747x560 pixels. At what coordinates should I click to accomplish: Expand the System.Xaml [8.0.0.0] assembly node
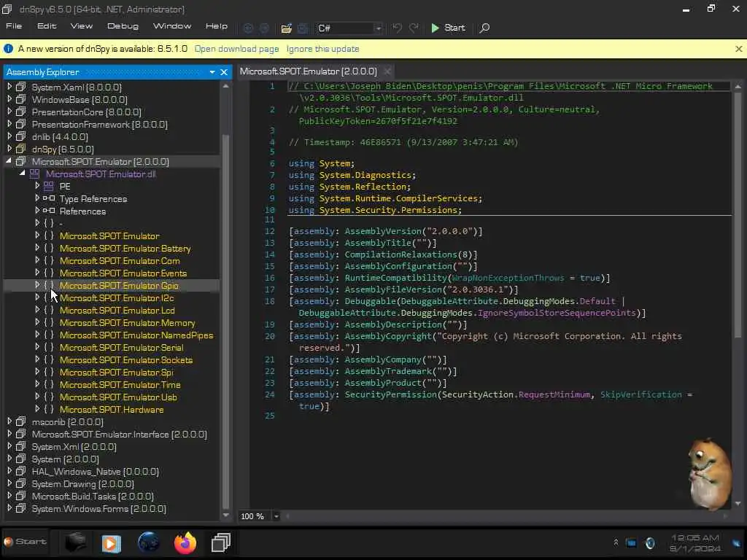coord(9,87)
